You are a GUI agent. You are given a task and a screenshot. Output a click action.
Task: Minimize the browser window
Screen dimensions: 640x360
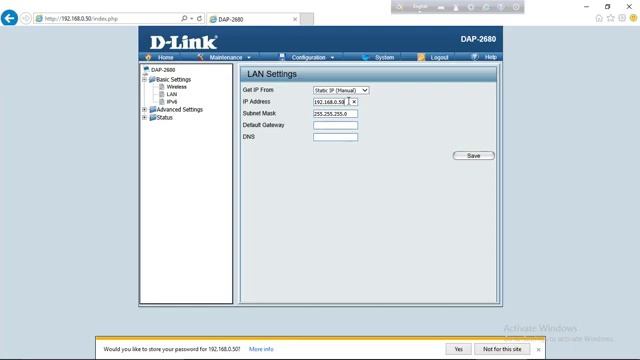pyautogui.click(x=587, y=7)
